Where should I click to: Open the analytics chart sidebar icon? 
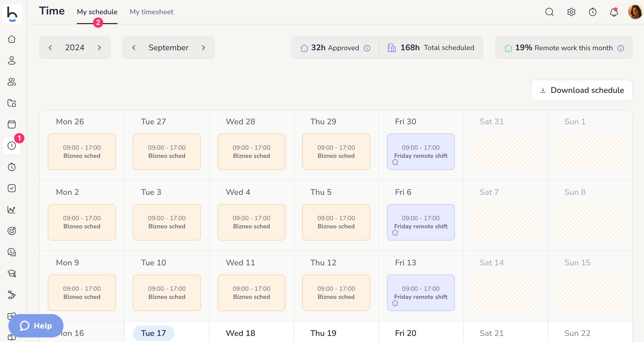(12, 210)
